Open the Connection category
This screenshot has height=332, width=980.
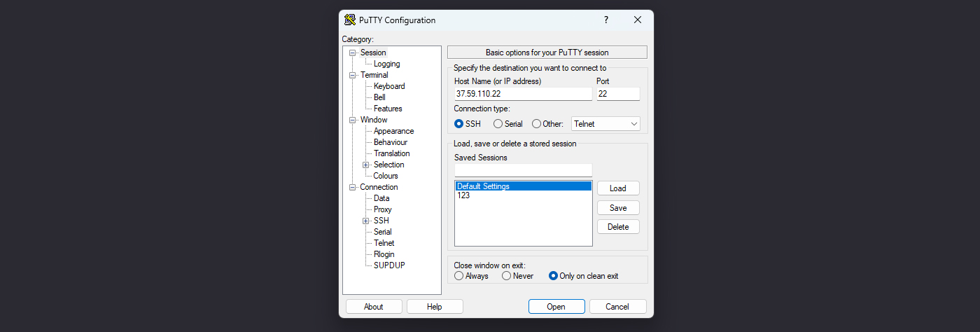379,187
